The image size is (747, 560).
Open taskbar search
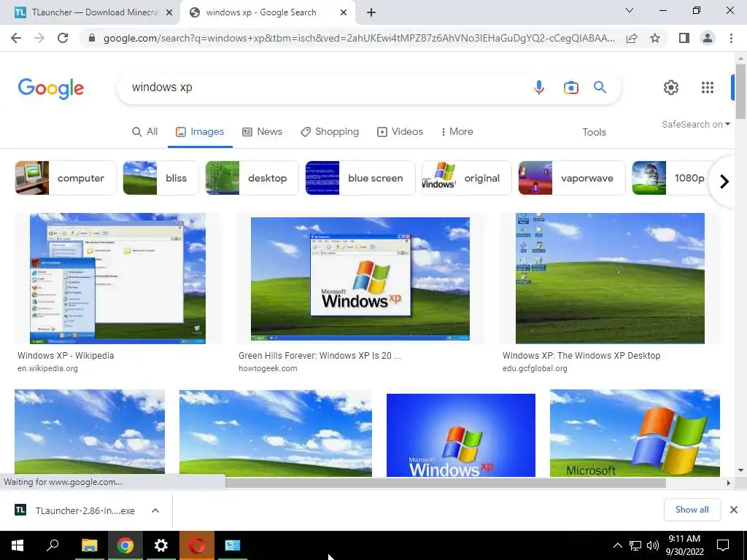point(53,545)
